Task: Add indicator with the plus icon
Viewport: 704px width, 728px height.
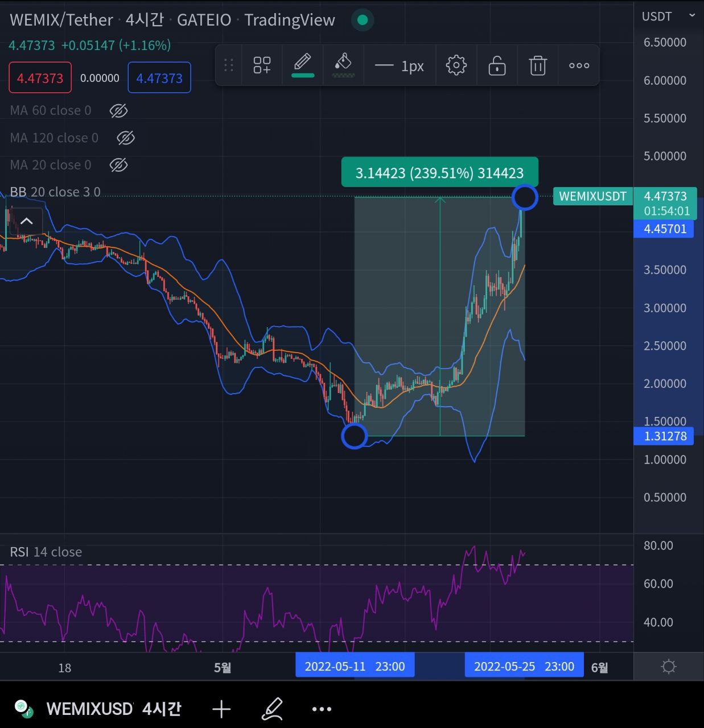Action: pos(221,709)
